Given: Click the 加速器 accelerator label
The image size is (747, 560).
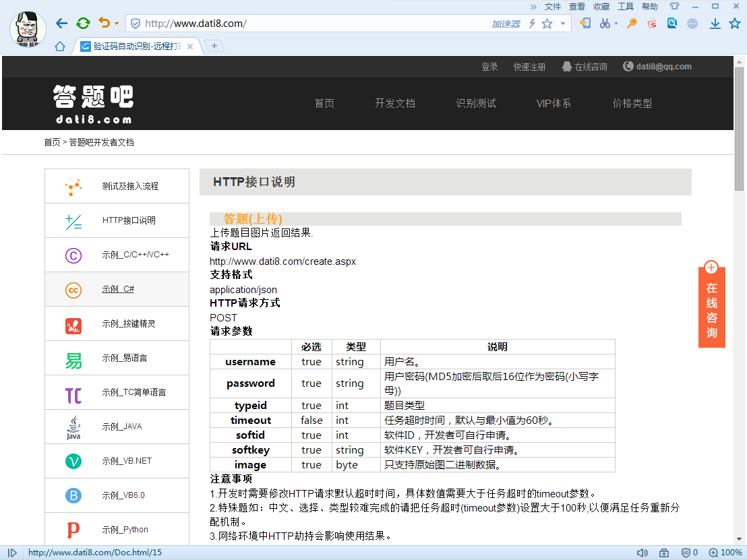Looking at the screenshot, I should pos(506,24).
